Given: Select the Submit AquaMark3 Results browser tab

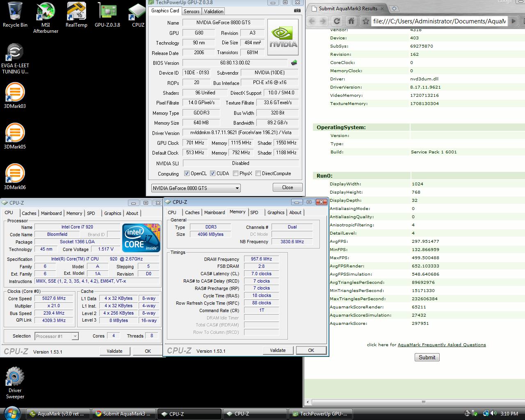Looking at the screenshot, I should 348,8.
